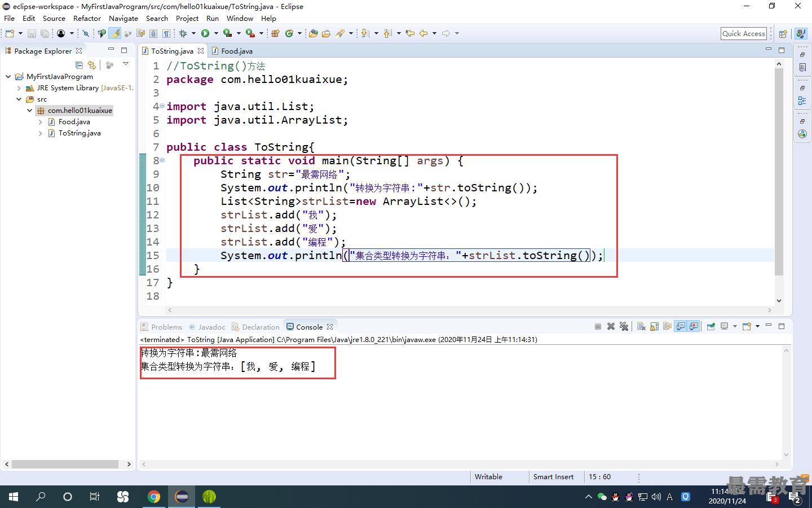
Task: Toggle Scroll Lock in Console
Action: click(654, 326)
